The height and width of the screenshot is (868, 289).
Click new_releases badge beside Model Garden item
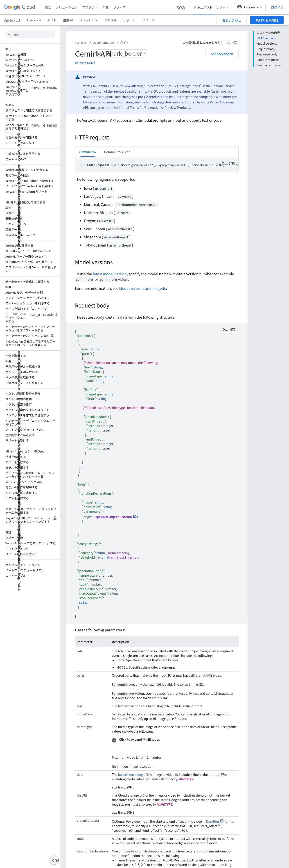(44, 125)
